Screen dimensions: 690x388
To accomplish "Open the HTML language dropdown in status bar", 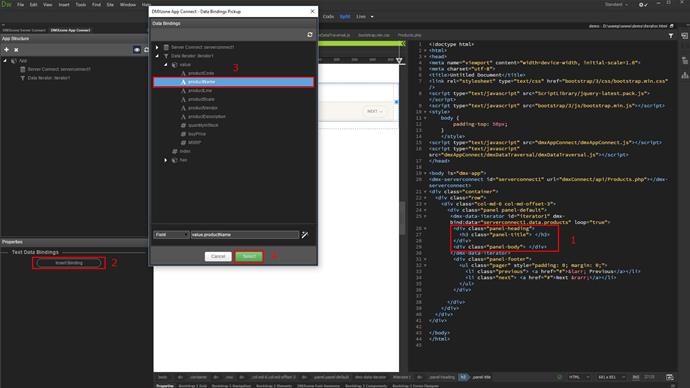I will point(578,377).
